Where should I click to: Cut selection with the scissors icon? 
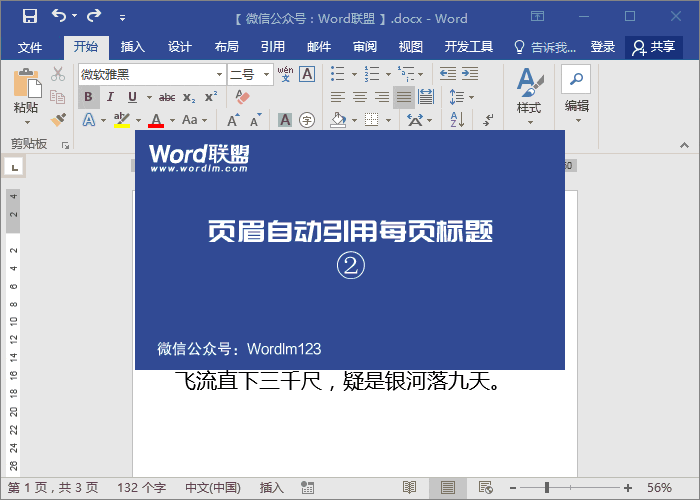pos(58,74)
